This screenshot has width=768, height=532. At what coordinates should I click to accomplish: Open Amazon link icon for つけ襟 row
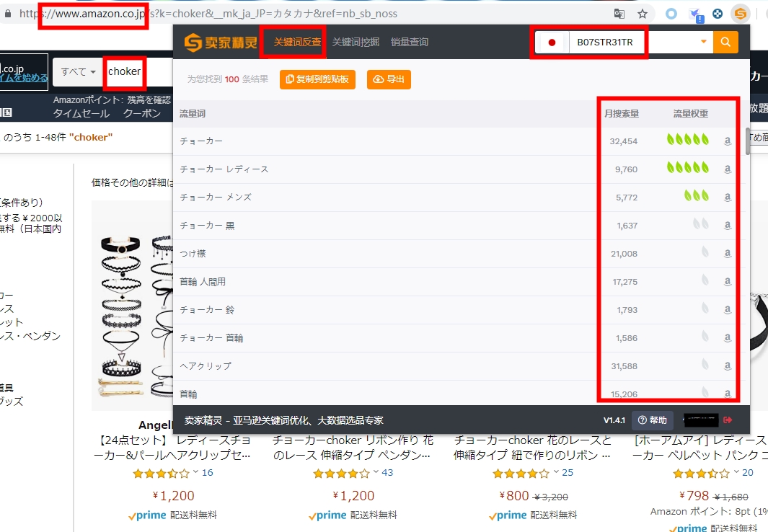[728, 253]
